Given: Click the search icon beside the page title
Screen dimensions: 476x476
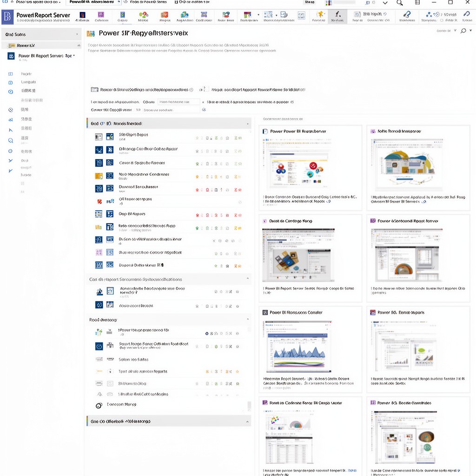Looking at the screenshot, I should point(463,31).
